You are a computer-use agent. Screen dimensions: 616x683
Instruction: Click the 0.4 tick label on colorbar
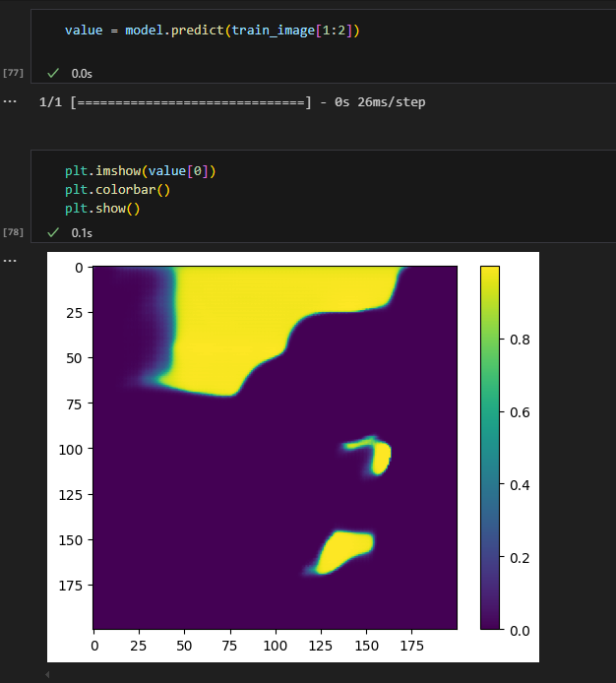(x=520, y=485)
